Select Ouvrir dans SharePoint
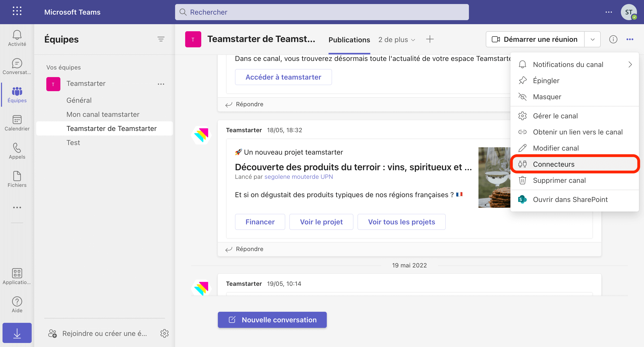The width and height of the screenshot is (644, 347). click(575, 199)
